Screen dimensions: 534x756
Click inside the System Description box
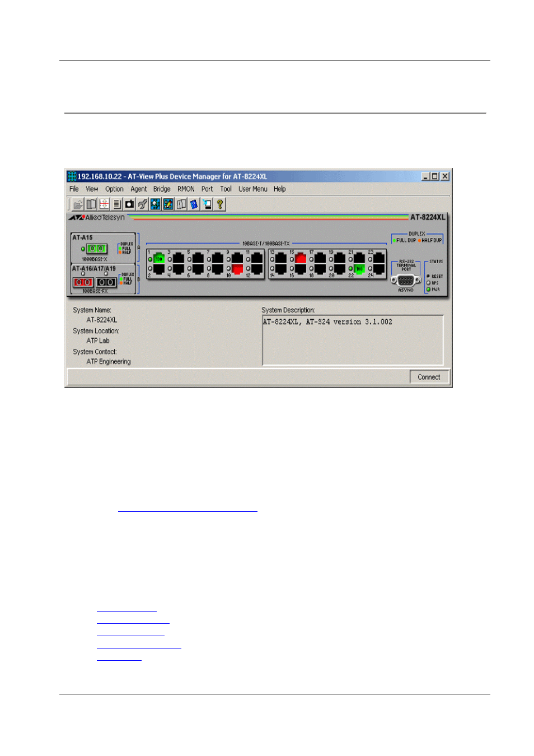coord(353,340)
